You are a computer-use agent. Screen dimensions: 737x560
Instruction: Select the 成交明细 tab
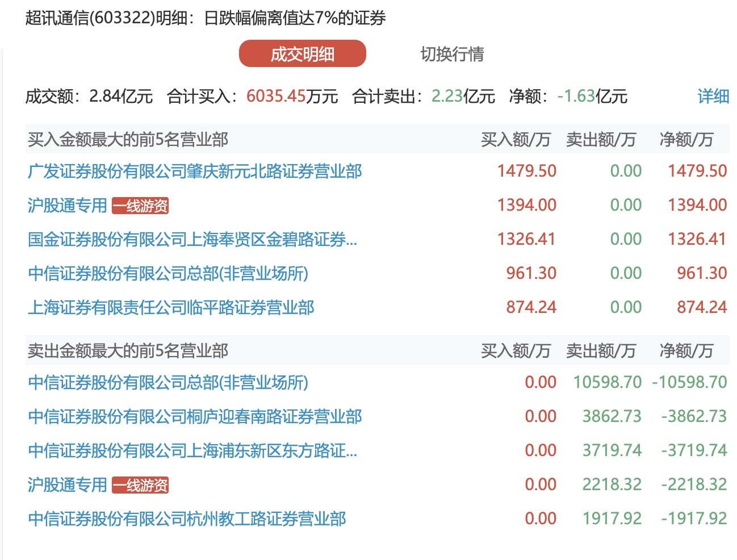303,54
